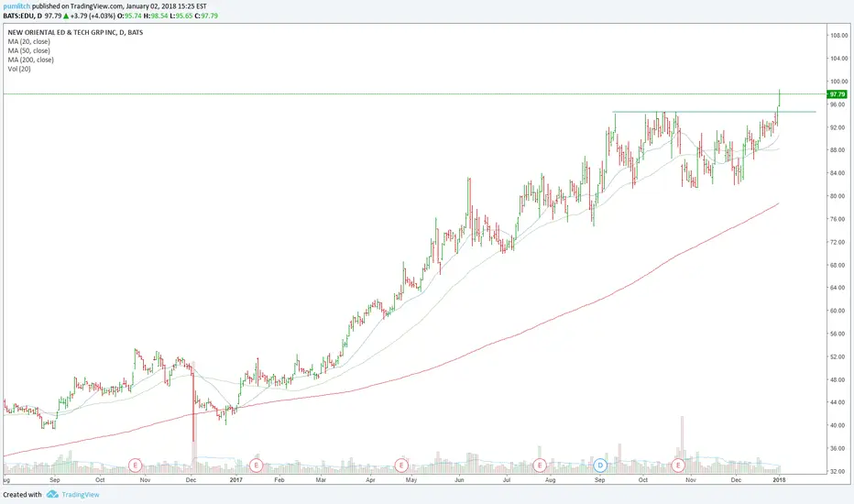Click the H:98.54 high value
The height and width of the screenshot is (504, 854).
155,16
